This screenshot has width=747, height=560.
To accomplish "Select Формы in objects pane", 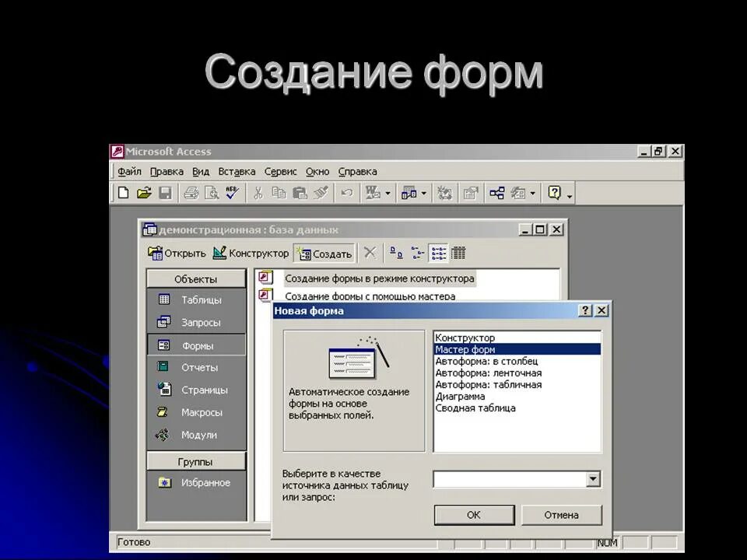I will [196, 345].
